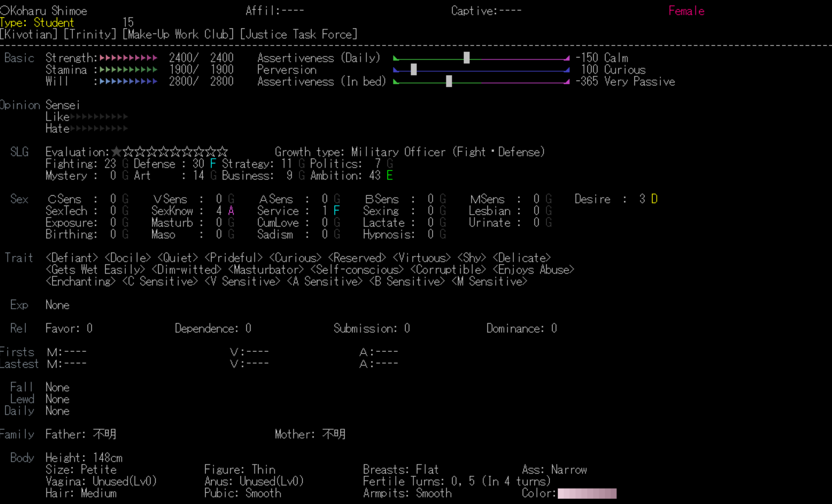
Task: Click the Growth type Military Officer text
Action: [x=410, y=152]
